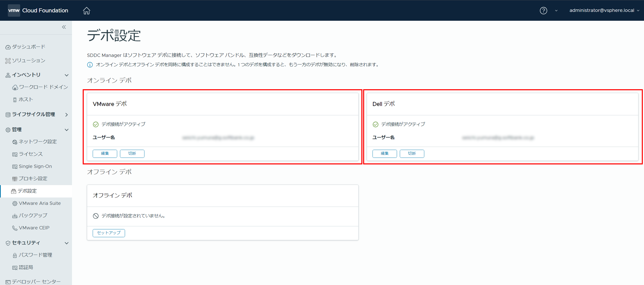Open ワークロード ドメイン cloud icon
Screen dimensions: 644x285
point(15,87)
